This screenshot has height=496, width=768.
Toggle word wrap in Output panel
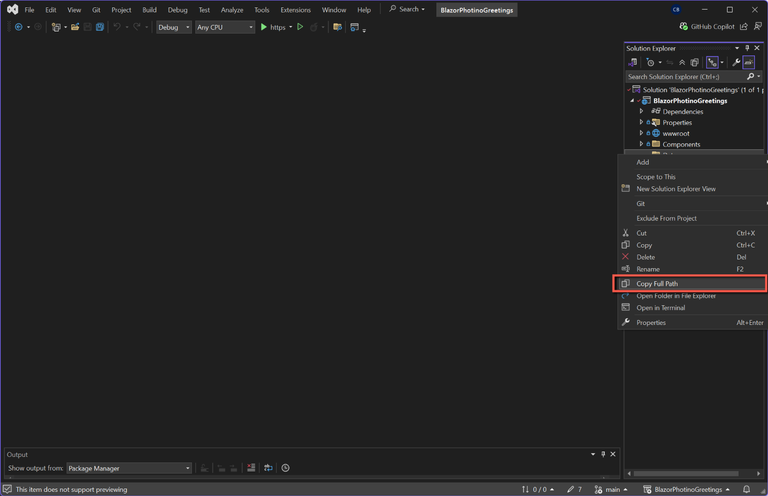pyautogui.click(x=268, y=468)
